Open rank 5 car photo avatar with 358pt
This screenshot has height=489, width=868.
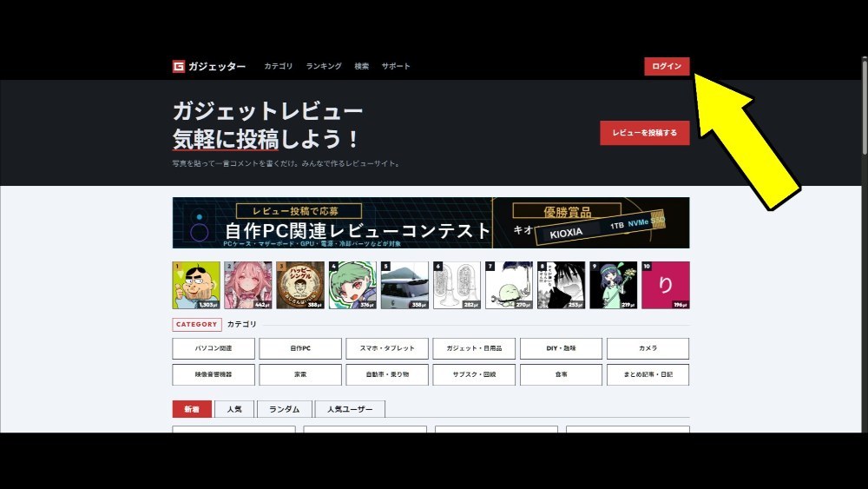(404, 285)
